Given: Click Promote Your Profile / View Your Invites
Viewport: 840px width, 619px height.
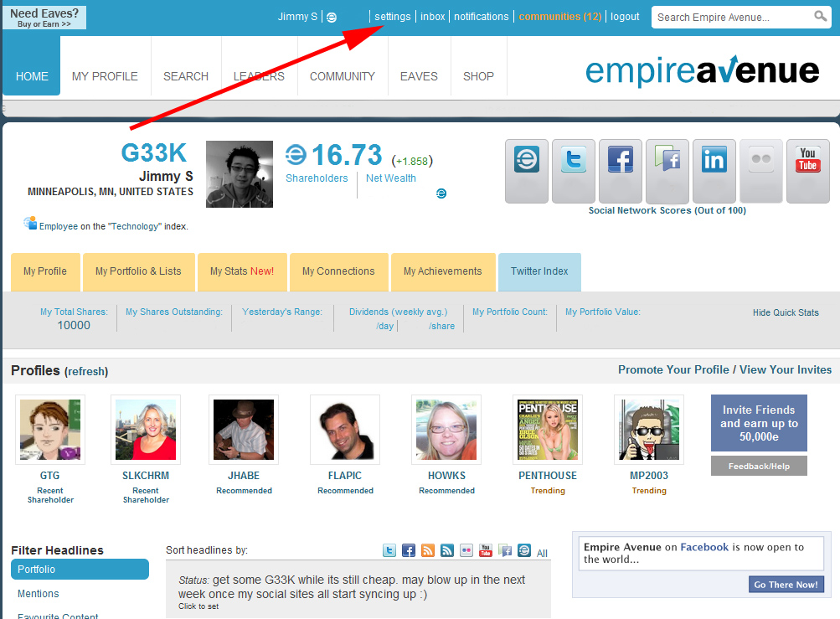Looking at the screenshot, I should 724,369.
